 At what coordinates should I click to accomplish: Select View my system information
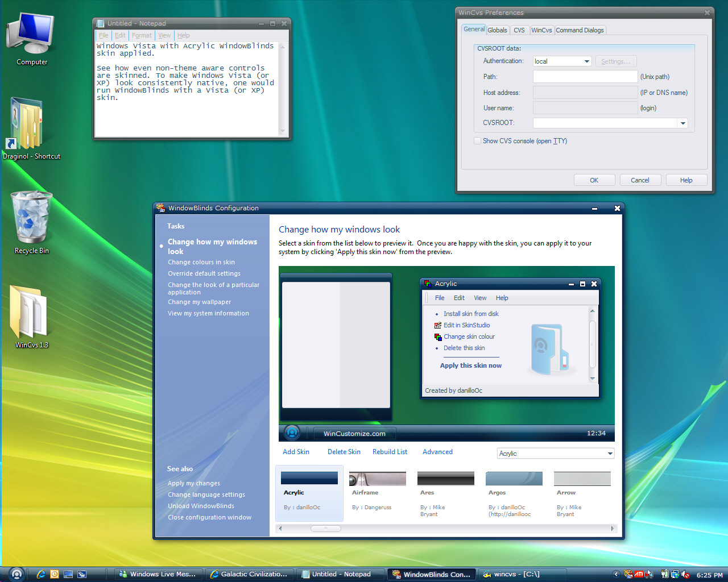208,313
